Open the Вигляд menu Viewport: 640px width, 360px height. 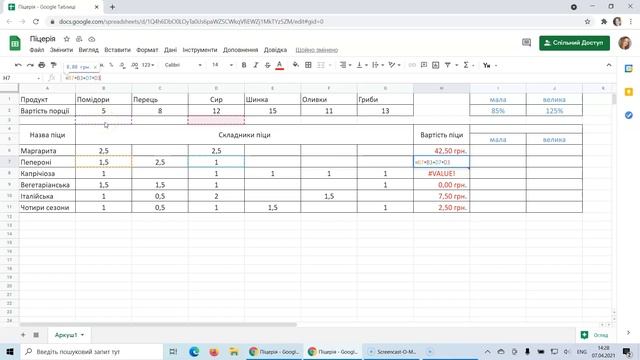[x=89, y=50]
